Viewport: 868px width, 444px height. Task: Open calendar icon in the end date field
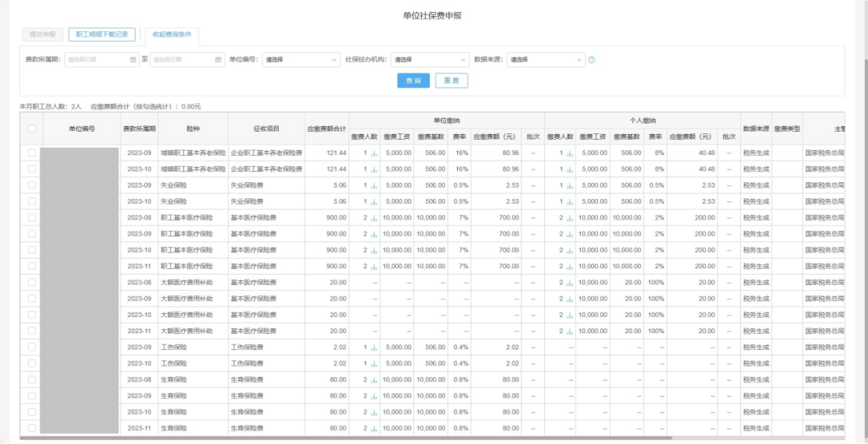(218, 59)
